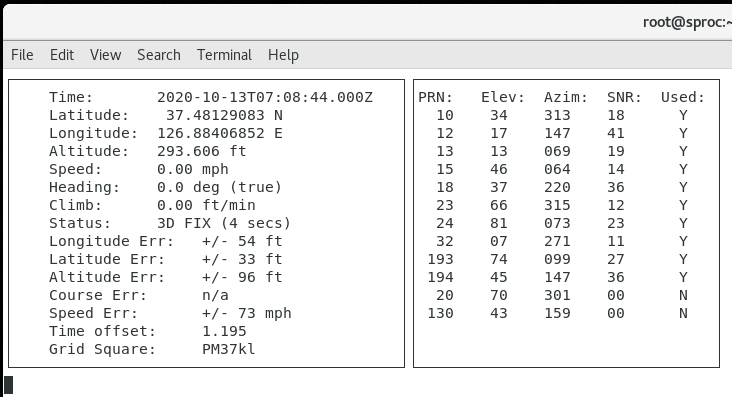Click the root@sproc window title
Image resolution: width=732 pixels, height=397 pixels.
pyautogui.click(x=687, y=22)
